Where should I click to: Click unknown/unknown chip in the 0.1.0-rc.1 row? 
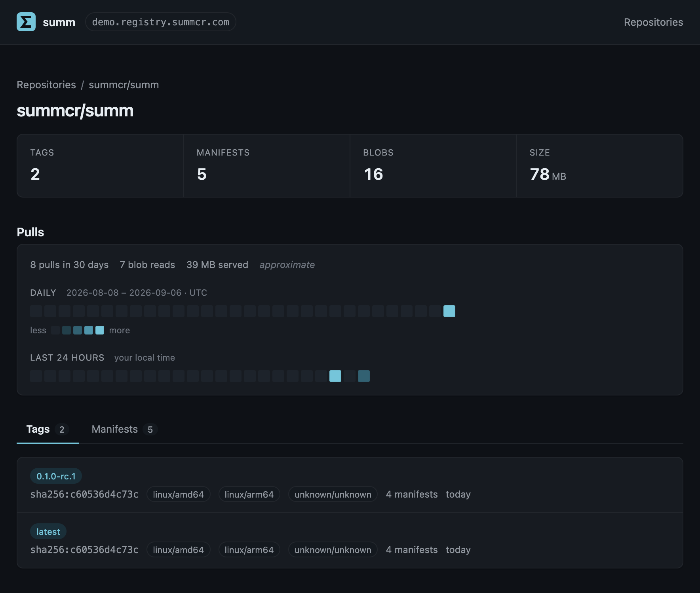pyautogui.click(x=333, y=494)
